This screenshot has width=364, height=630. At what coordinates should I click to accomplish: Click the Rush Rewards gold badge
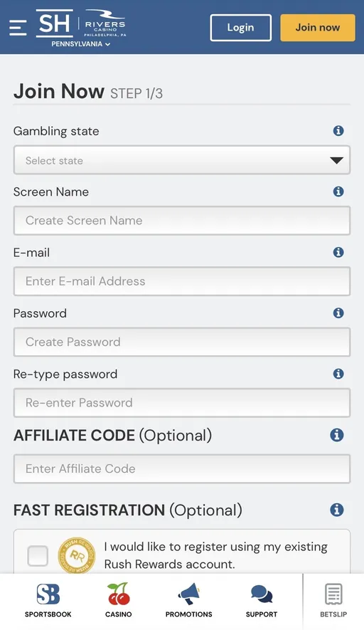coord(77,556)
